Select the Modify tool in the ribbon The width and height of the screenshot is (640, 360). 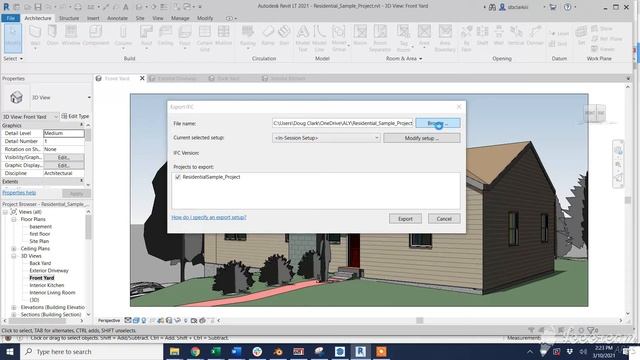13,38
